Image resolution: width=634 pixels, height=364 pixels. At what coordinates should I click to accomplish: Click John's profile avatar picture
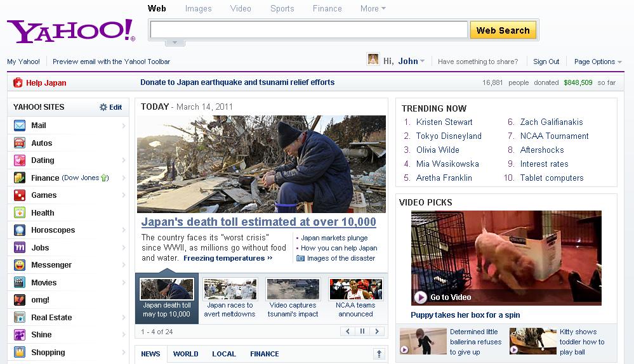click(x=373, y=60)
